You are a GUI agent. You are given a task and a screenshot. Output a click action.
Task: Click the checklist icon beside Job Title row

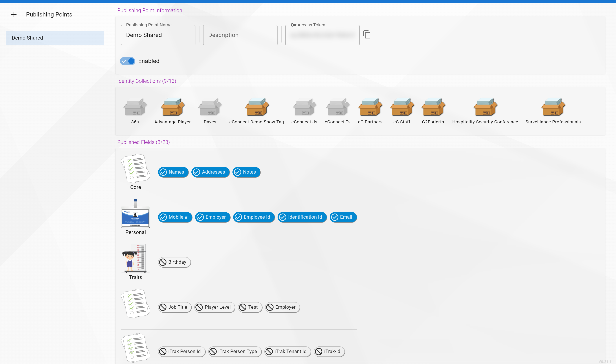[x=135, y=303]
